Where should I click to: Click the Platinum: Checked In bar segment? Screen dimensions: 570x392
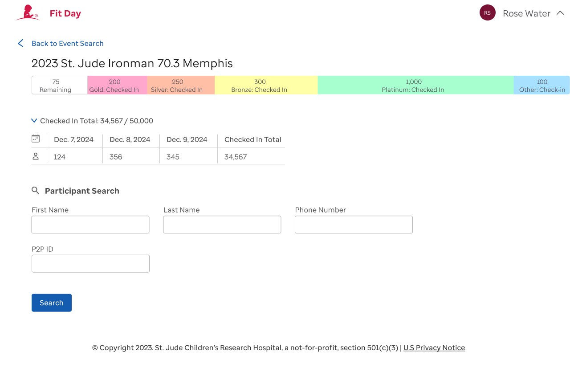(413, 85)
